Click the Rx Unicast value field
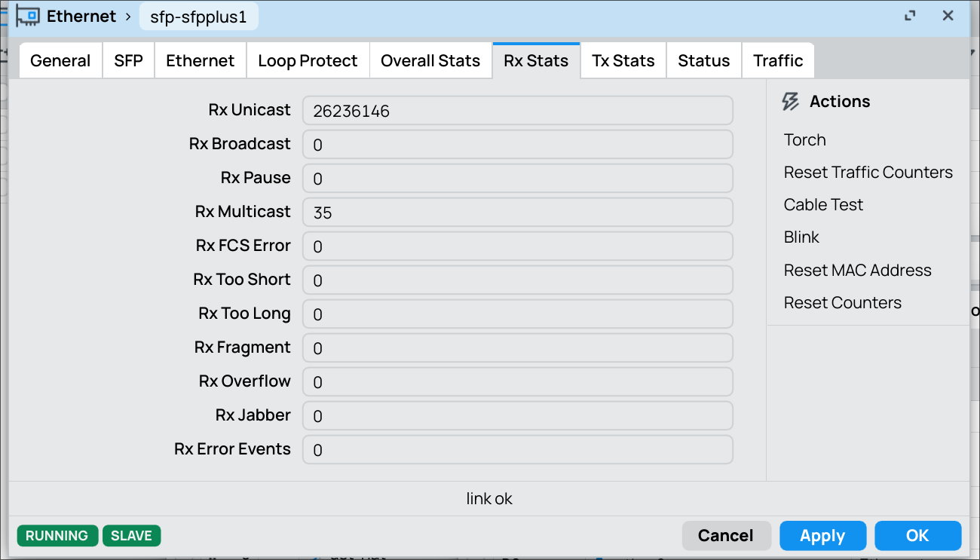This screenshot has width=980, height=560. pyautogui.click(x=518, y=111)
